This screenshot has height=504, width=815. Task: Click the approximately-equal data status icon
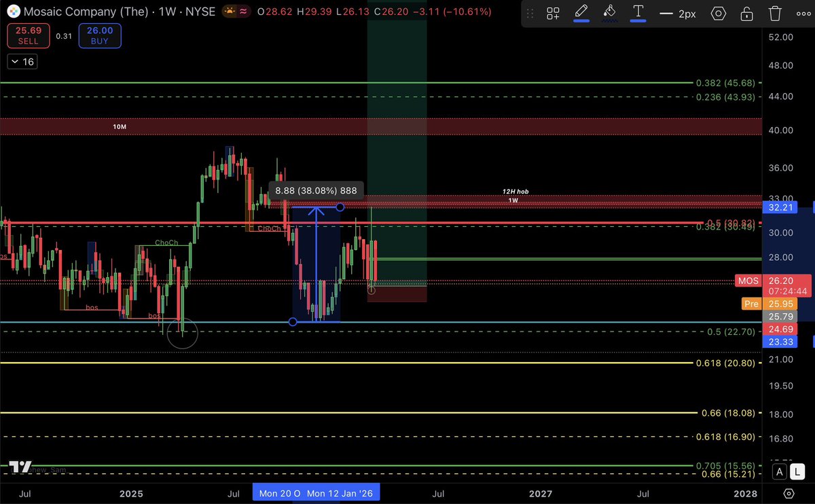click(x=243, y=12)
